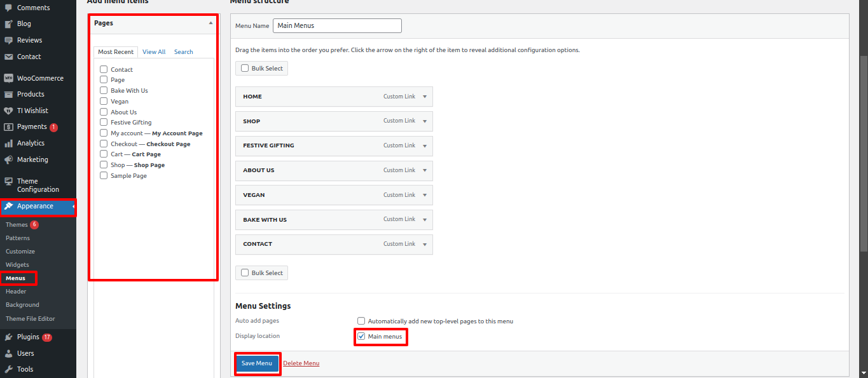
Task: Click the Save Menu button
Action: pos(257,363)
